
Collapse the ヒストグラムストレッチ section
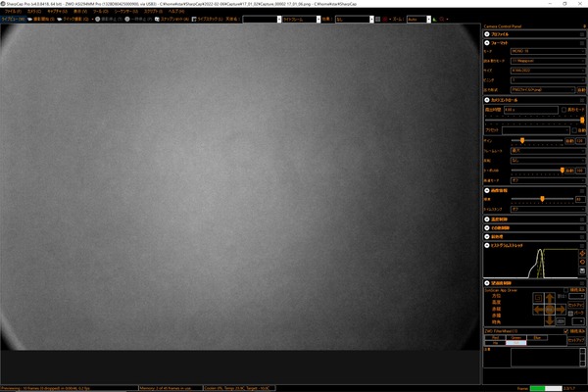[x=487, y=245]
